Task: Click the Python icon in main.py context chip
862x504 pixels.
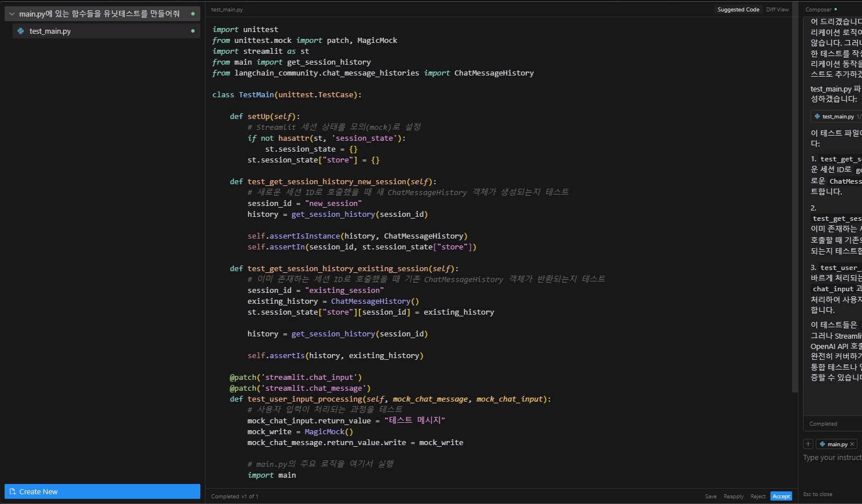Action: coord(823,444)
